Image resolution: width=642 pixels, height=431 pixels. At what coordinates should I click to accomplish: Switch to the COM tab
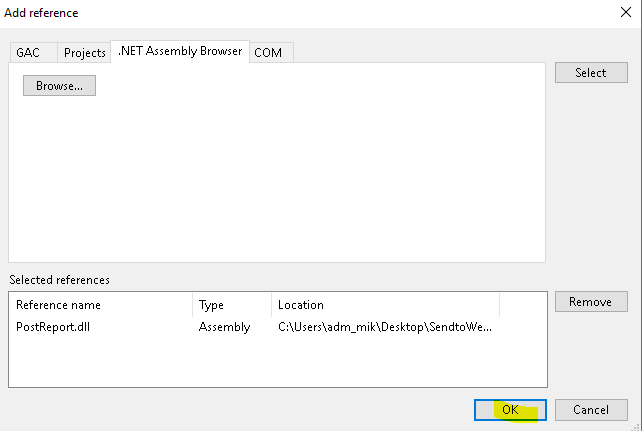tap(268, 53)
